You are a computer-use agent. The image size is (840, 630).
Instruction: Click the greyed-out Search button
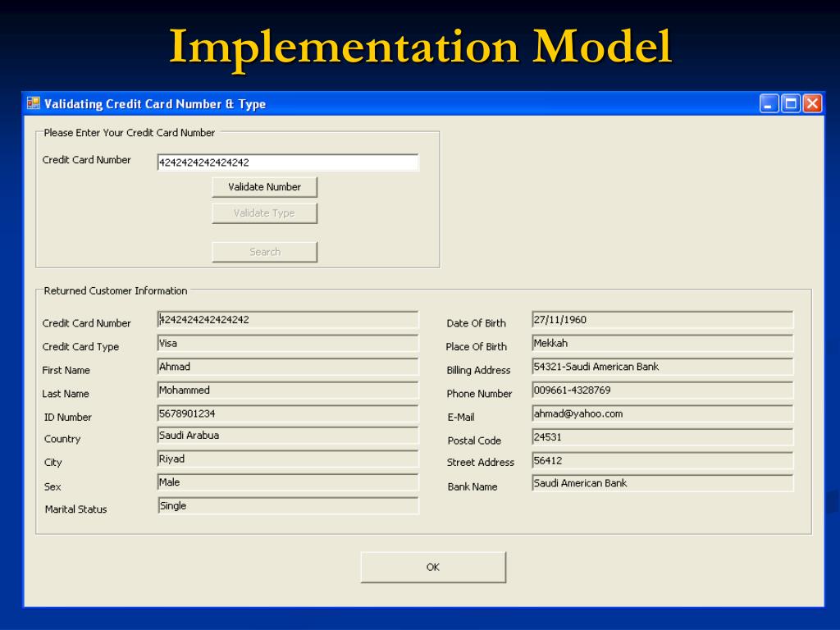(x=265, y=252)
